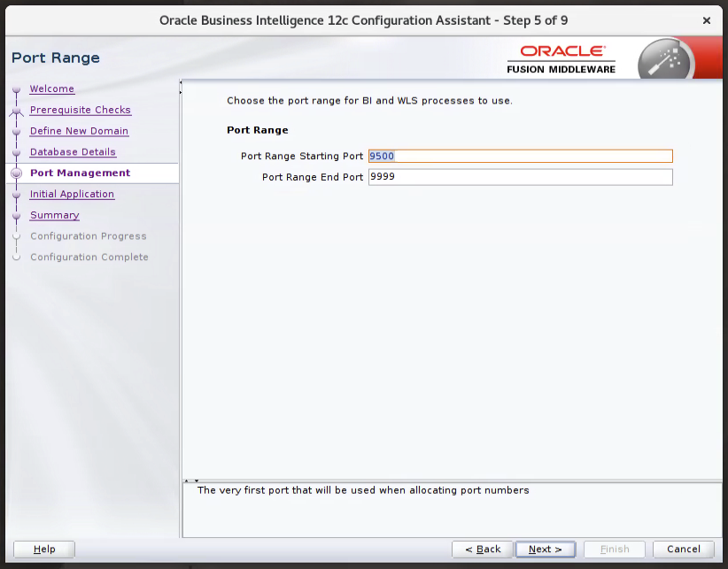This screenshot has height=569, width=728.
Task: Proceed with the Next button
Action: (545, 549)
